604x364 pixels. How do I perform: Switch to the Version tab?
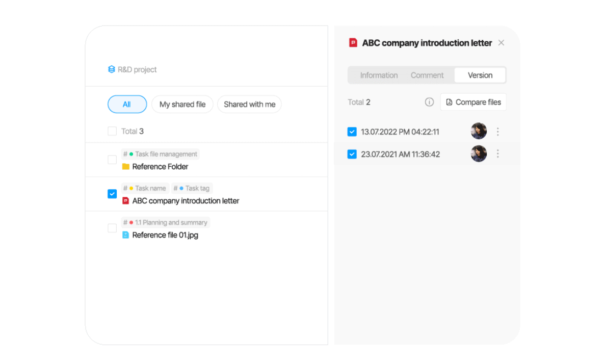(x=480, y=75)
